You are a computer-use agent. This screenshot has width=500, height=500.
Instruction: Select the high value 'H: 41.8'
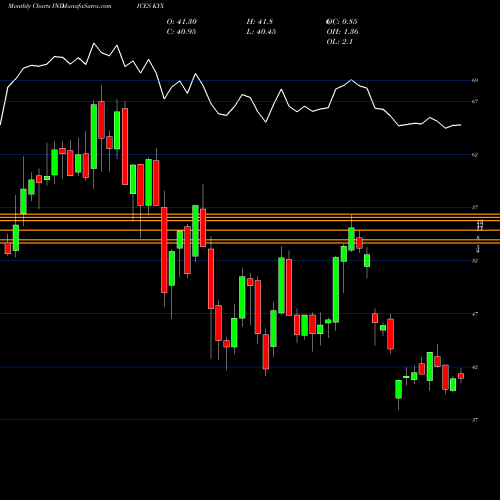tap(260, 22)
